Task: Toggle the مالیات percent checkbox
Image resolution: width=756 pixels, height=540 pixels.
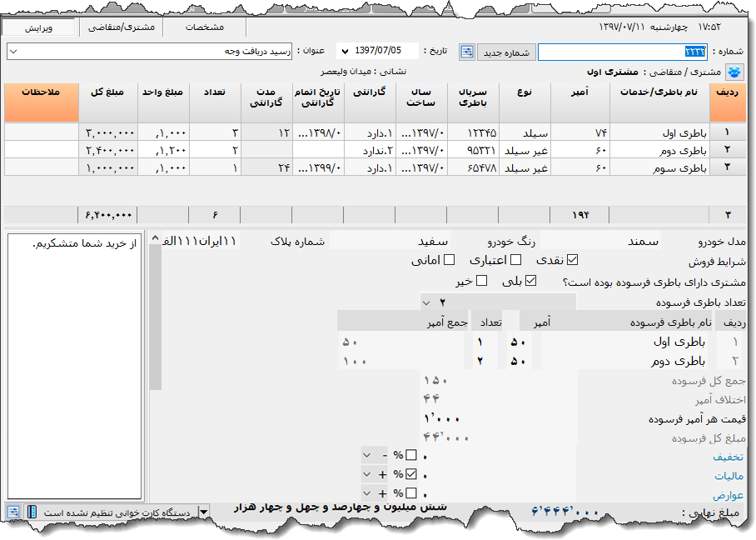Action: pos(411,475)
